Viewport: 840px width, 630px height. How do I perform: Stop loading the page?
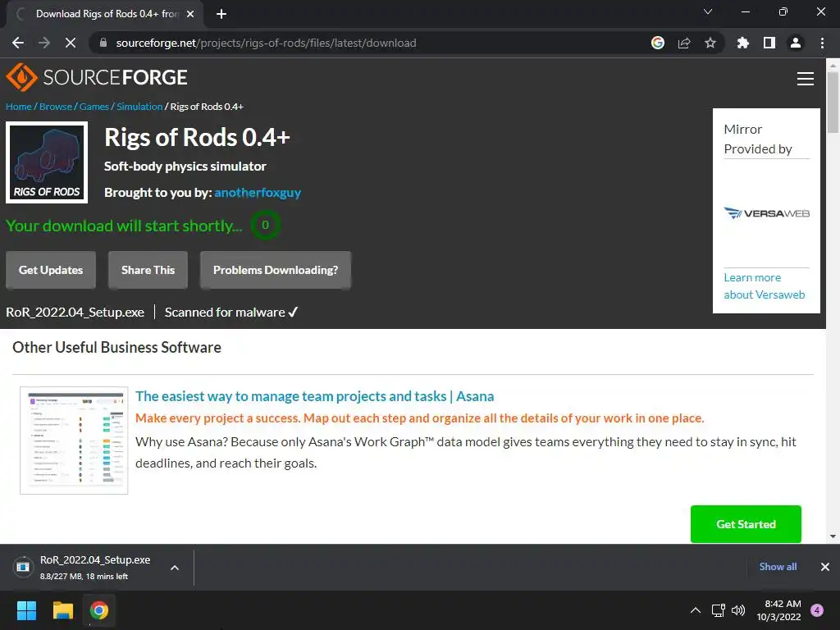pyautogui.click(x=71, y=43)
